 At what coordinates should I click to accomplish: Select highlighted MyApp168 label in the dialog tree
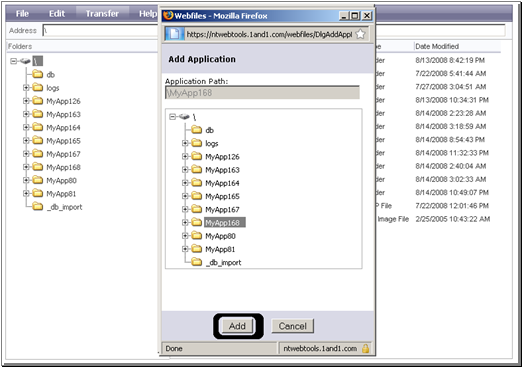225,223
